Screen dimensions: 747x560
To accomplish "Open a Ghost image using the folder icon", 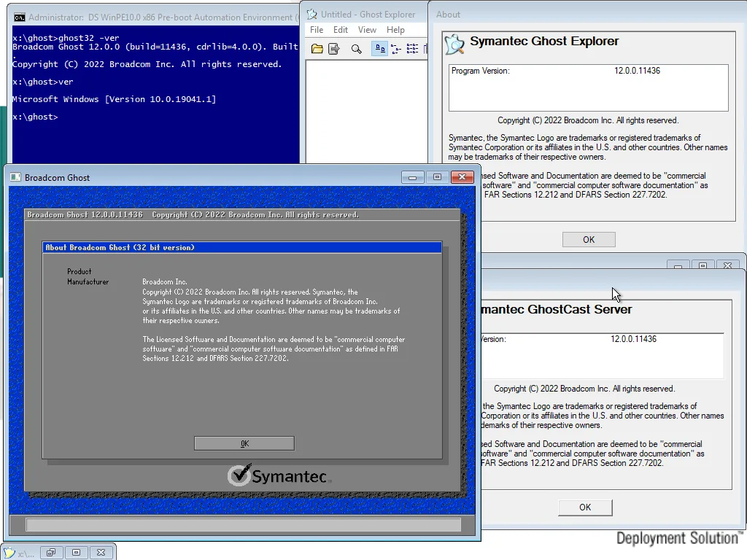I will (317, 48).
